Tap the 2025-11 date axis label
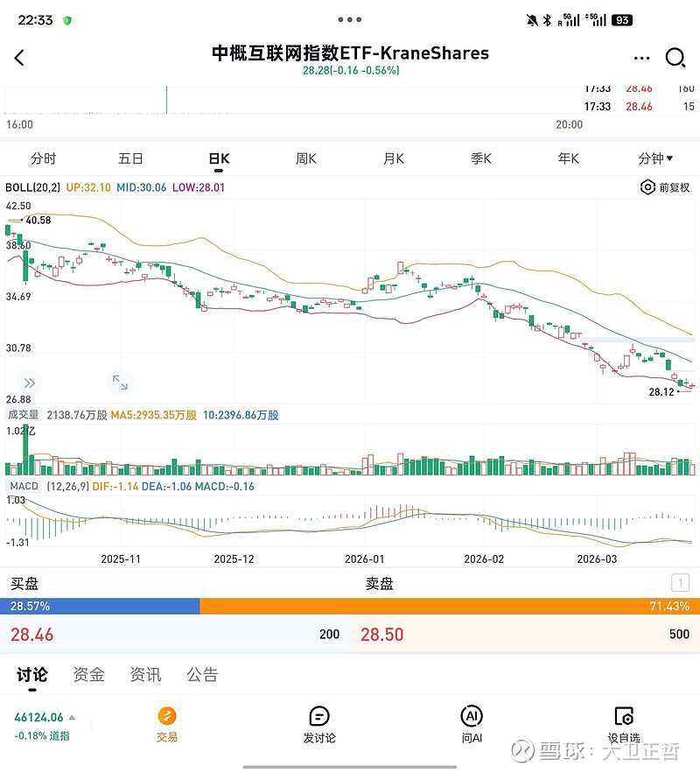The image size is (700, 773). (x=121, y=559)
